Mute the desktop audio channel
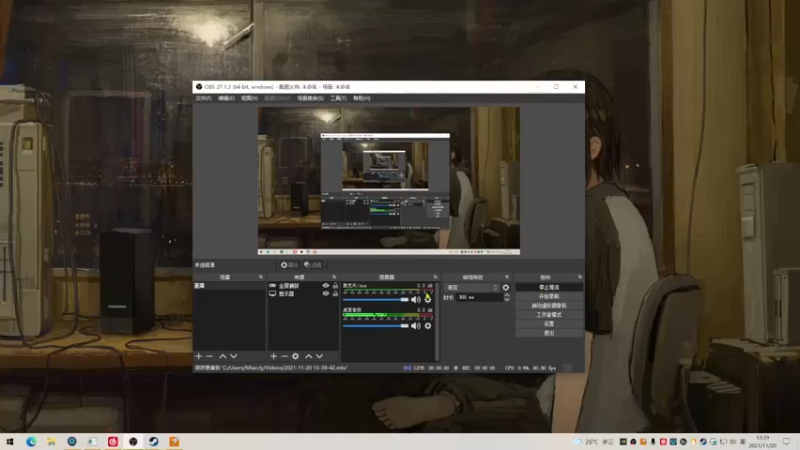This screenshot has height=450, width=800. coord(416,326)
